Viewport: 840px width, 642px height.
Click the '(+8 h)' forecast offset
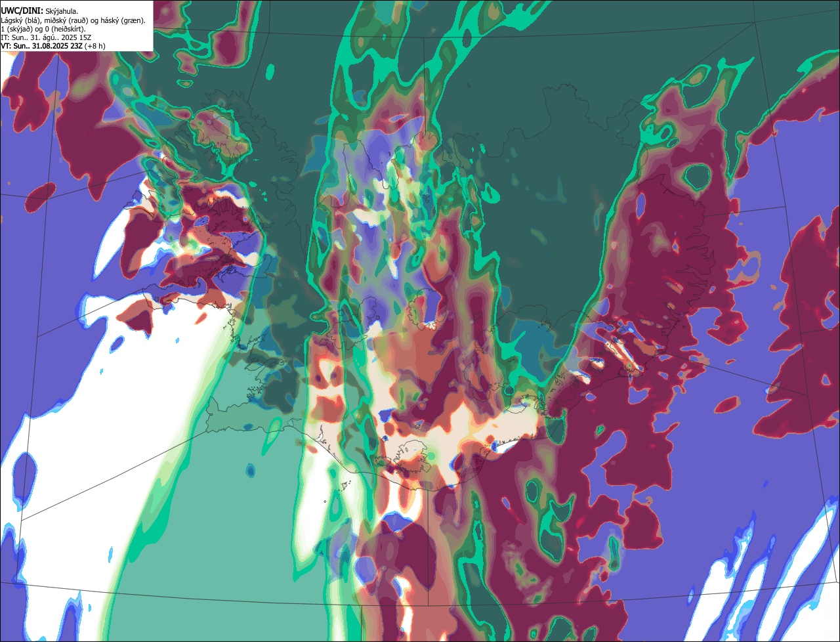click(x=94, y=46)
